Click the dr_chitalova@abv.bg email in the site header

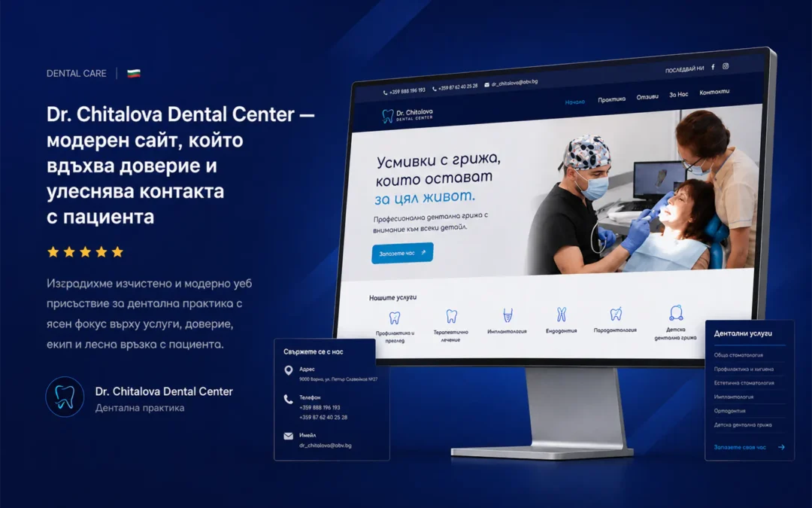click(x=514, y=83)
